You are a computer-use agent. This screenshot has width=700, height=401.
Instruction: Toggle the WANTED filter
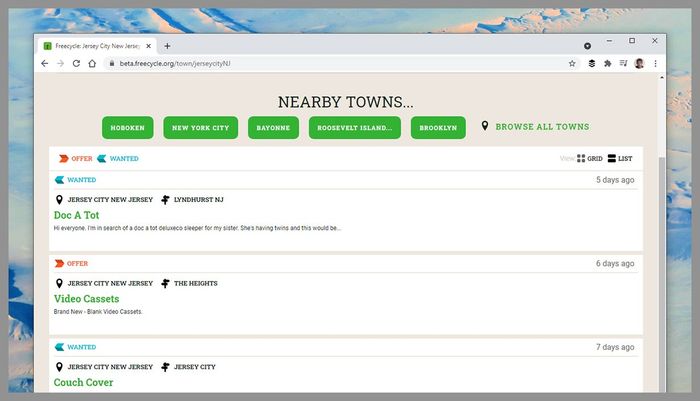pyautogui.click(x=118, y=159)
